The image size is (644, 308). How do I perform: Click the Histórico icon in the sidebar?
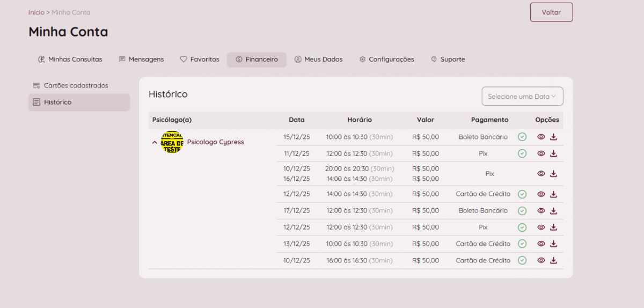[36, 102]
